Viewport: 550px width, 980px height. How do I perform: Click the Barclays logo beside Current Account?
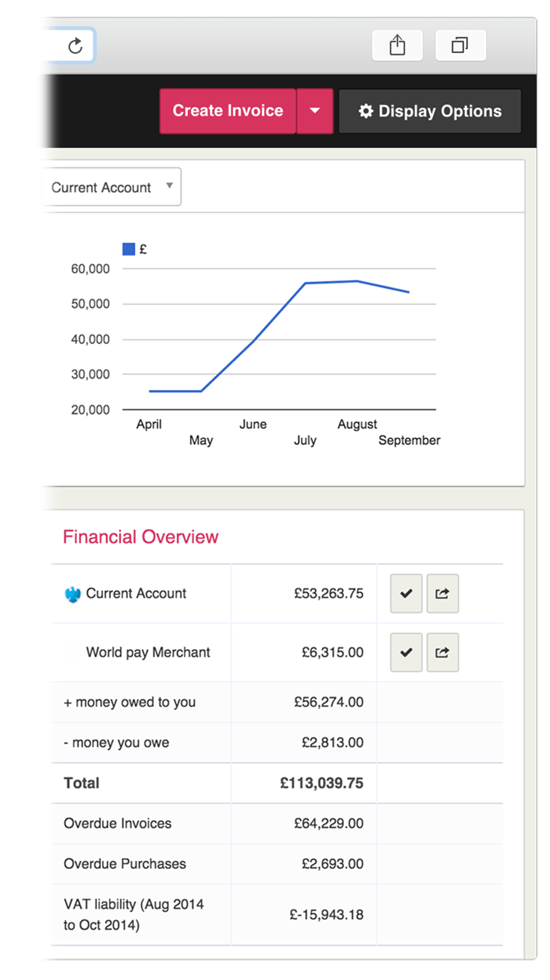[73, 594]
